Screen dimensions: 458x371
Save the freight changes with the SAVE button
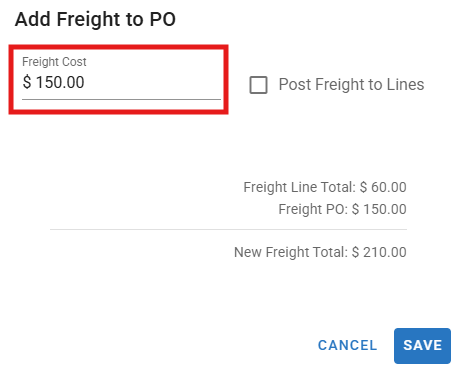click(x=422, y=346)
